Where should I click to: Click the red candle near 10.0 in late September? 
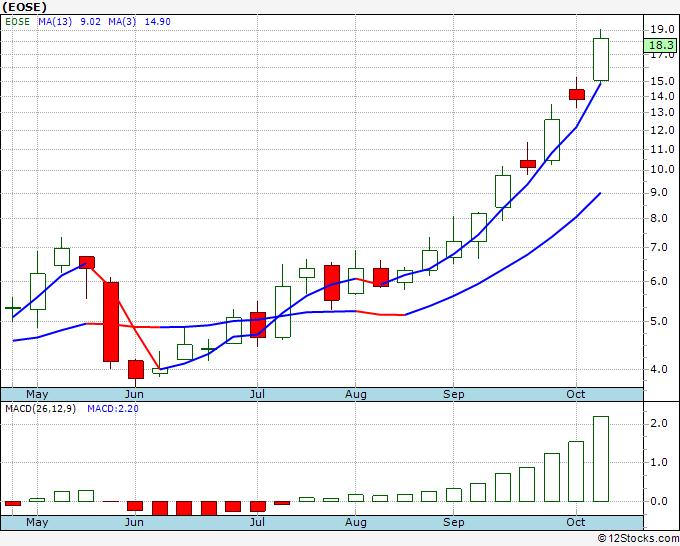[528, 163]
